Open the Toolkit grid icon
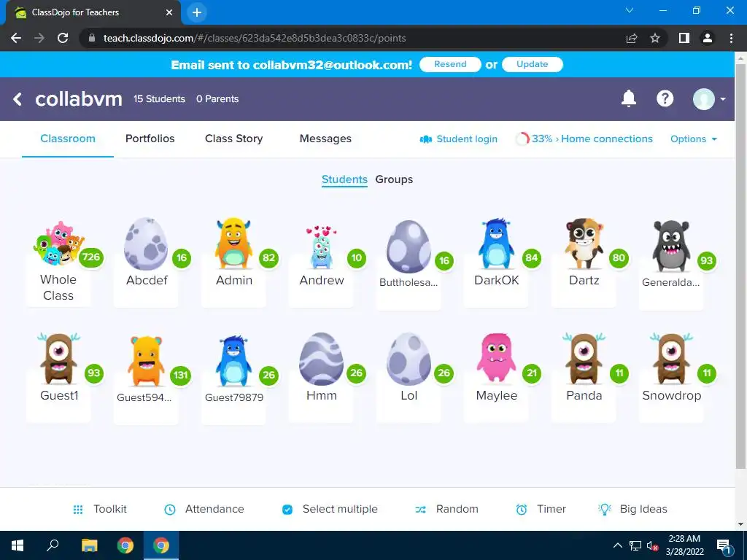Image resolution: width=747 pixels, height=560 pixels. [78, 510]
